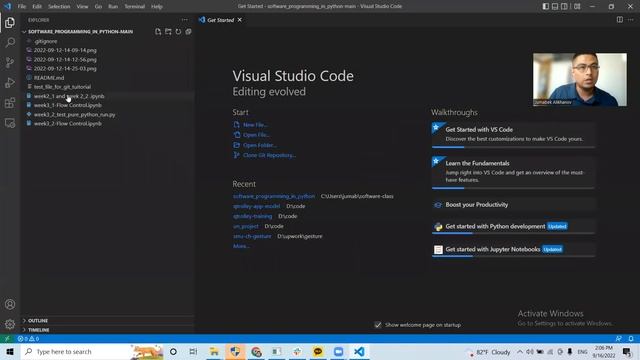Image resolution: width=640 pixels, height=360 pixels.
Task: Close the Get Started tab
Action: (240, 20)
